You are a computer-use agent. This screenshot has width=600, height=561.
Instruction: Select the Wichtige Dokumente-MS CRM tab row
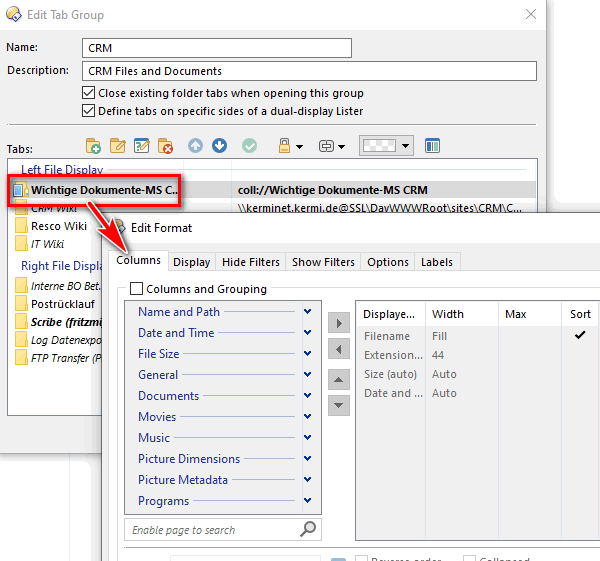tap(272, 190)
